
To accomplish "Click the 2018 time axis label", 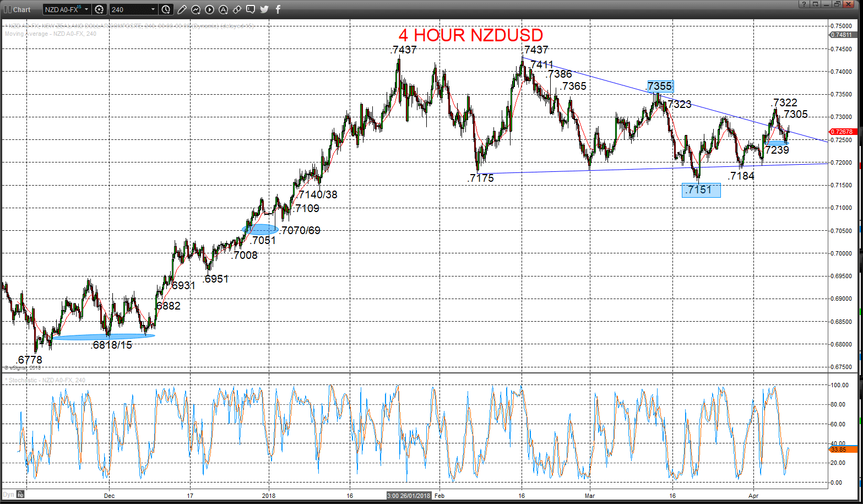I will [269, 495].
